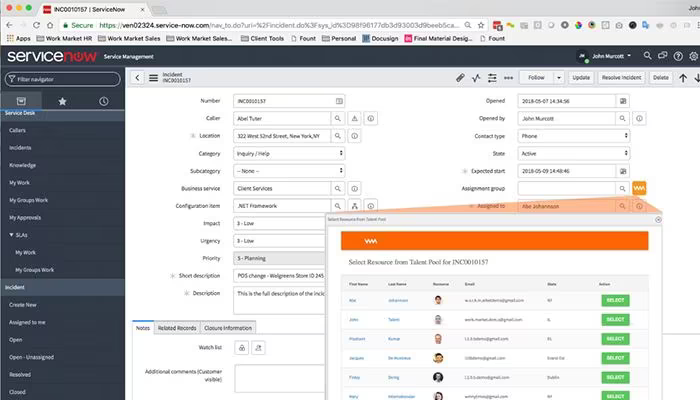Go to the previous record with up arrow

coord(683,78)
